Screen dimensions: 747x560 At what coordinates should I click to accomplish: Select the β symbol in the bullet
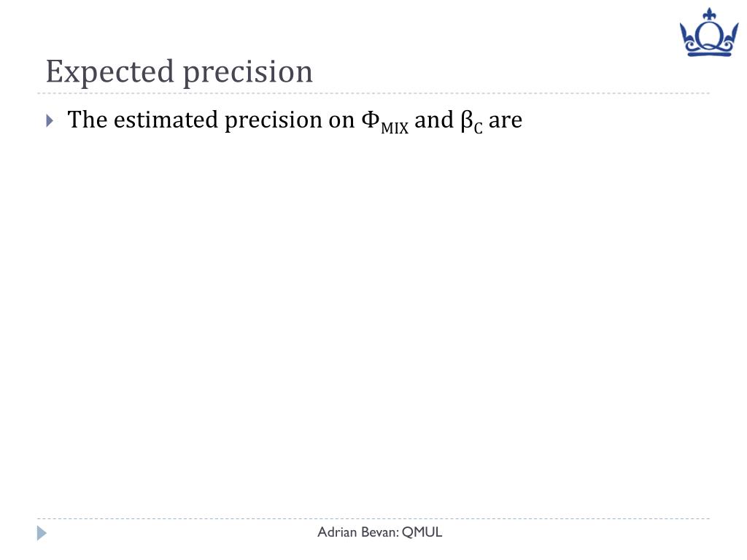coord(466,120)
